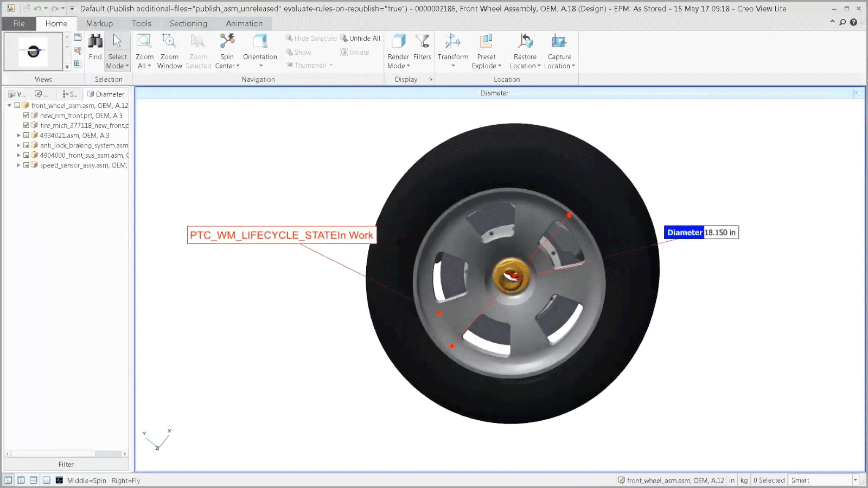Screen dimensions: 868x488
Task: Click the Find binoculars icon
Action: pos(95,42)
